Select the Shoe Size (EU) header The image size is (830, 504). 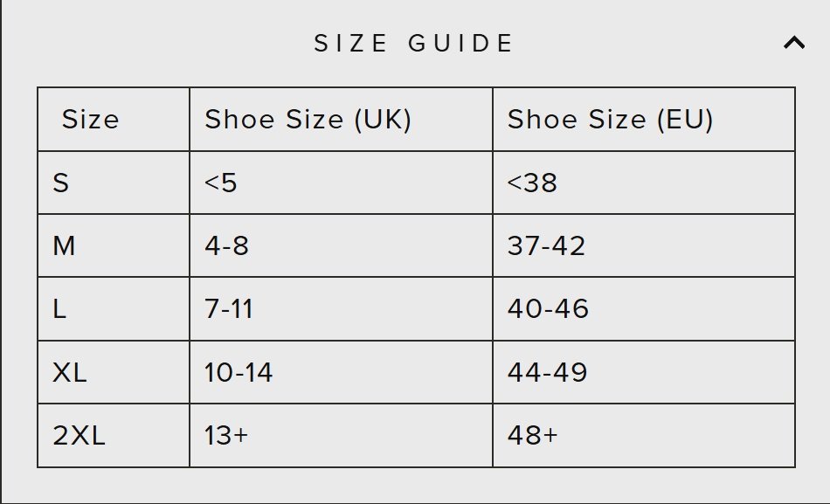tap(610, 120)
